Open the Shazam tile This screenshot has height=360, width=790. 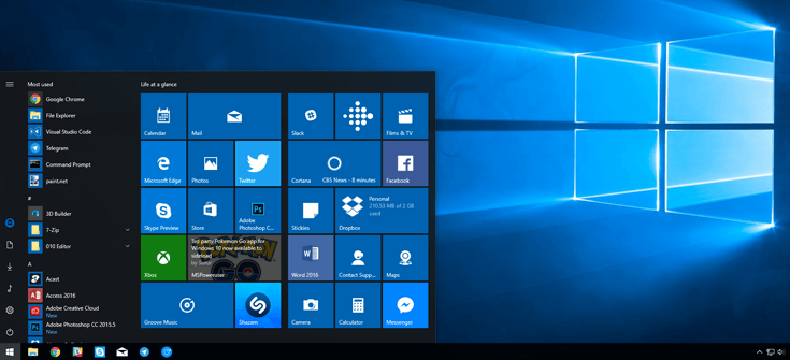[x=258, y=305]
